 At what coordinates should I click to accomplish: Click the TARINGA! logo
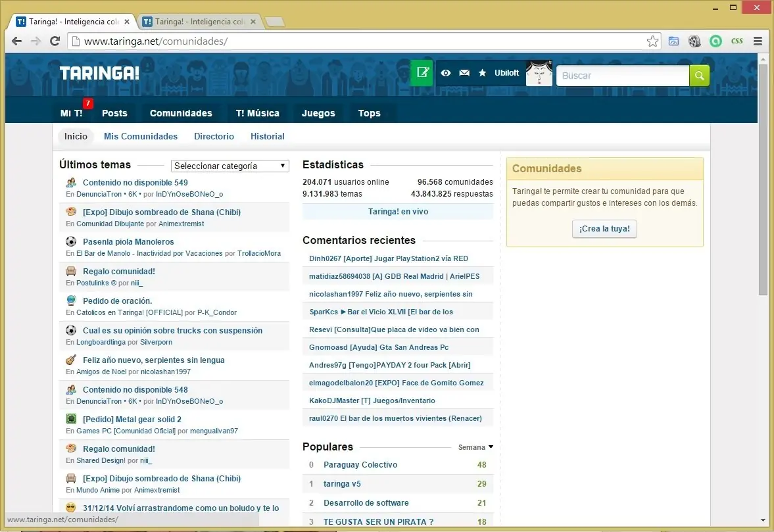coord(99,73)
